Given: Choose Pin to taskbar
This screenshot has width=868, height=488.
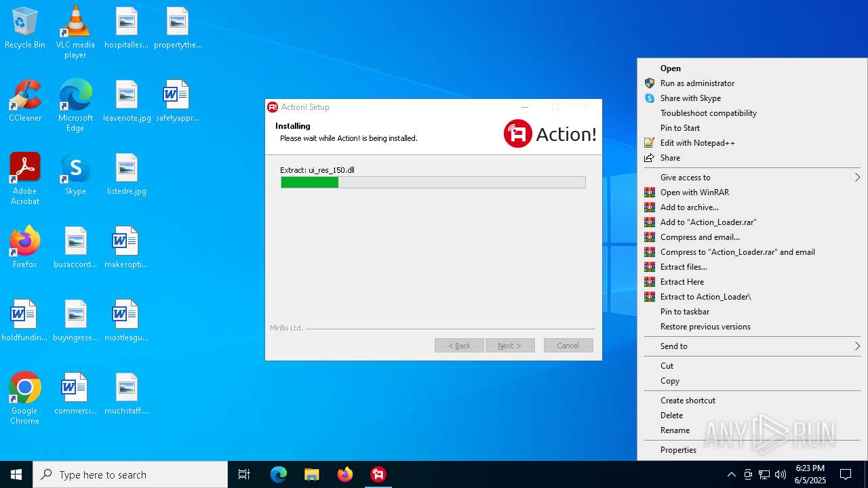Looking at the screenshot, I should pyautogui.click(x=751, y=311).
